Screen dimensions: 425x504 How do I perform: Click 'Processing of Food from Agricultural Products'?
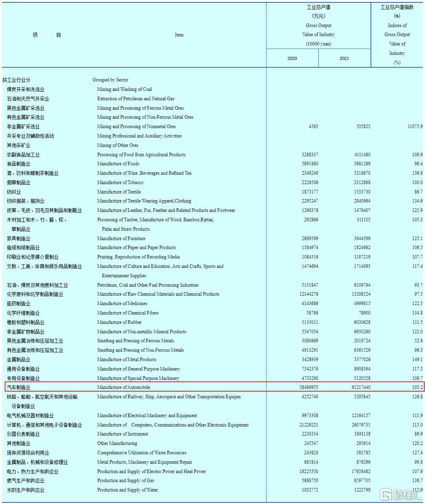pyautogui.click(x=141, y=155)
